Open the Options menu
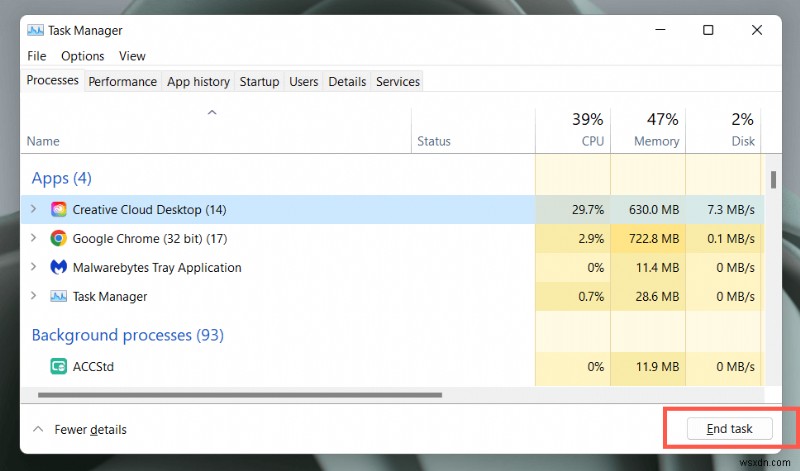The height and width of the screenshot is (471, 800). [x=83, y=56]
